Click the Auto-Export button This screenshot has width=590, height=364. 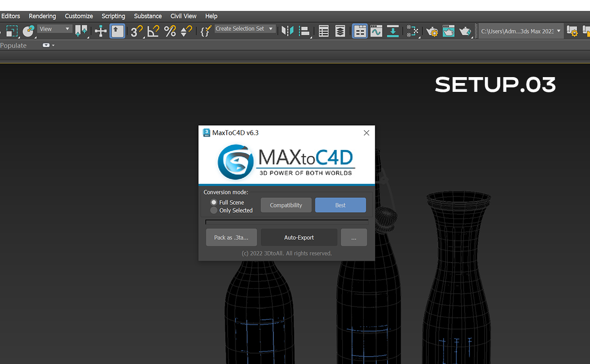tap(299, 237)
